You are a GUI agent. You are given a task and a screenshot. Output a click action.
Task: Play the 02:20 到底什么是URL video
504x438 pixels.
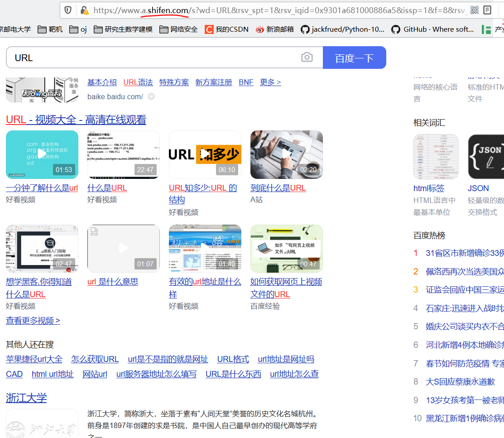(x=286, y=154)
